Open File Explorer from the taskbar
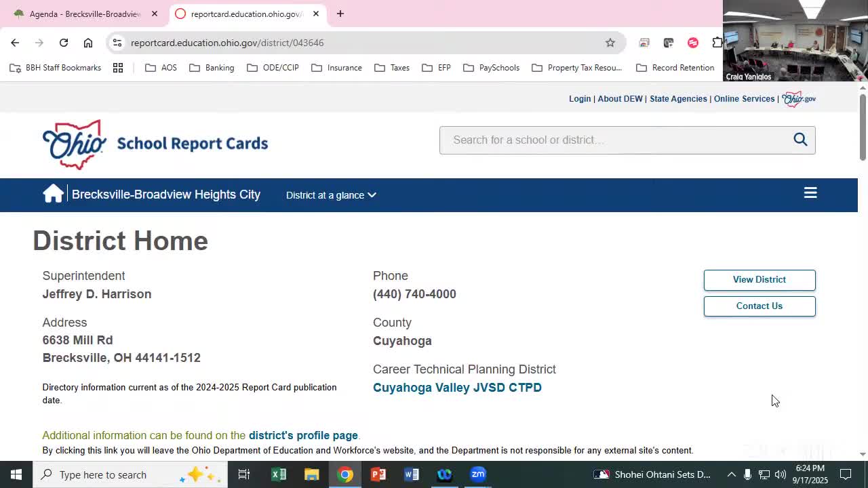Image resolution: width=868 pixels, height=488 pixels. coord(312,474)
